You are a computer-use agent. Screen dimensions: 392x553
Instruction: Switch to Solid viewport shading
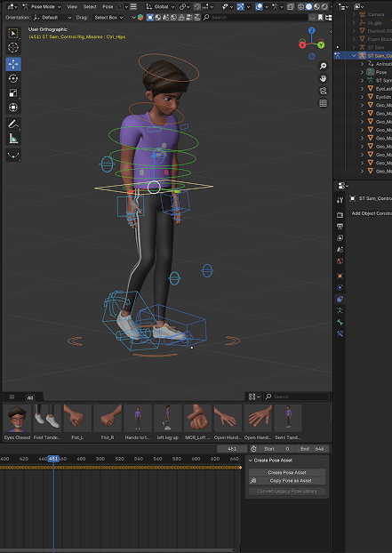[x=308, y=7]
